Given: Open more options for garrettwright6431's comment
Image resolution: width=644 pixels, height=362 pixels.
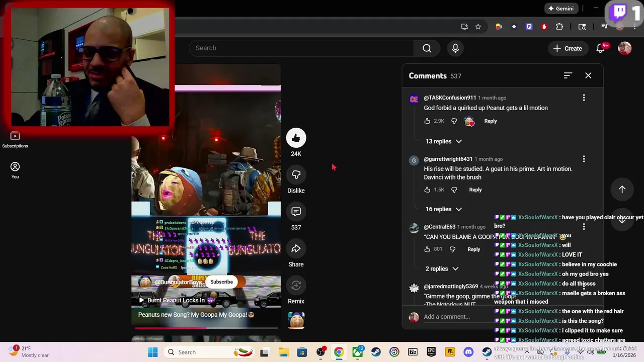Looking at the screenshot, I should 584,159.
